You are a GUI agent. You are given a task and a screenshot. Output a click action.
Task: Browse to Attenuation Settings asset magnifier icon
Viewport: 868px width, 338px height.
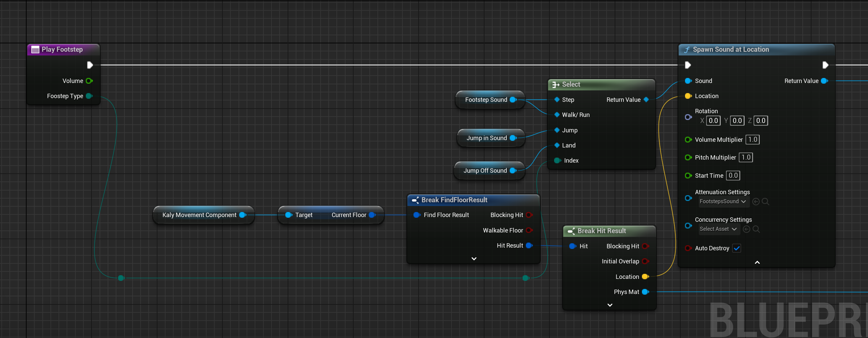[x=765, y=202]
